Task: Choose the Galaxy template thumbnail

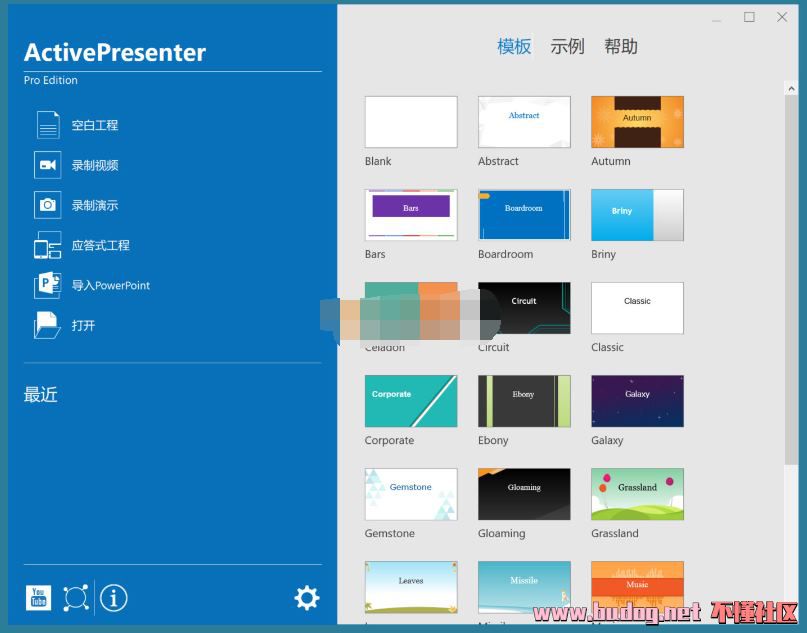Action: pos(637,401)
